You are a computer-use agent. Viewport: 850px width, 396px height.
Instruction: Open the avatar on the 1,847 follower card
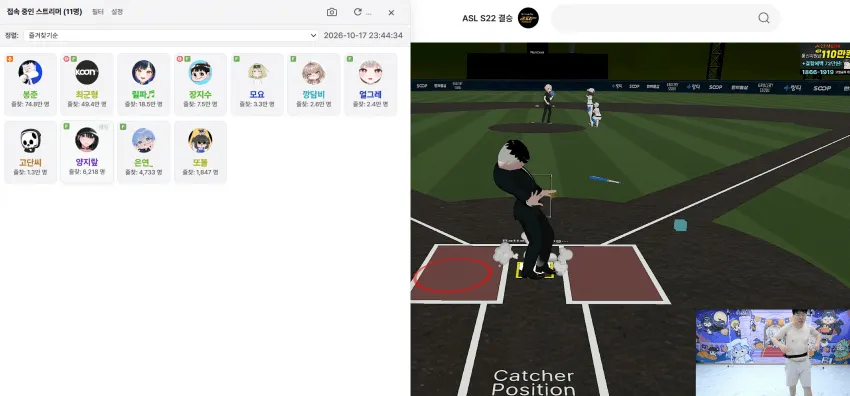pyautogui.click(x=200, y=140)
